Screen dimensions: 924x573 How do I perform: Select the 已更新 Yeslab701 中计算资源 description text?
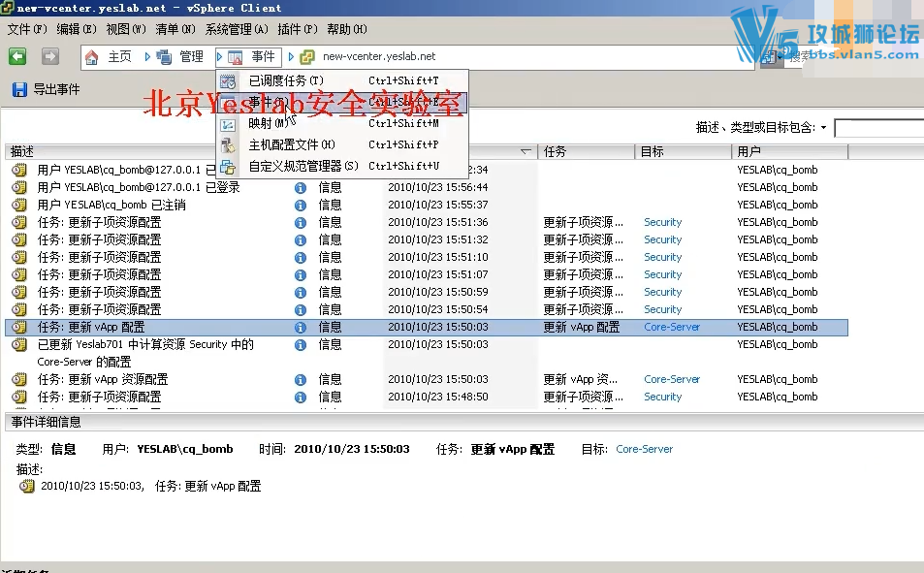pyautogui.click(x=145, y=353)
